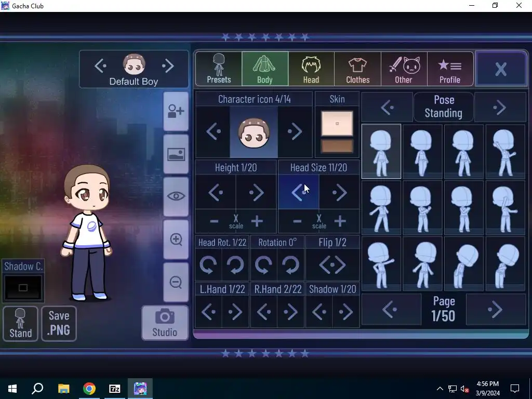Image resolution: width=532 pixels, height=399 pixels.
Task: Go to next pose page
Action: click(x=496, y=310)
